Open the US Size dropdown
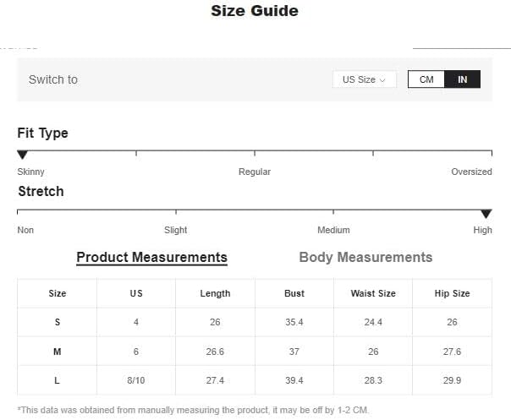Image resolution: width=511 pixels, height=420 pixels. (365, 79)
